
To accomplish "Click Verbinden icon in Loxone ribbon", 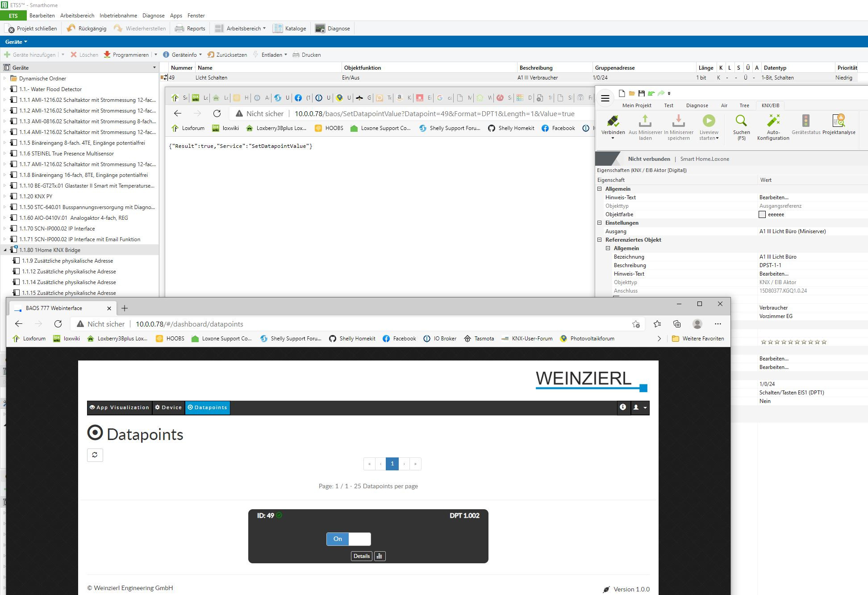I will 613,121.
